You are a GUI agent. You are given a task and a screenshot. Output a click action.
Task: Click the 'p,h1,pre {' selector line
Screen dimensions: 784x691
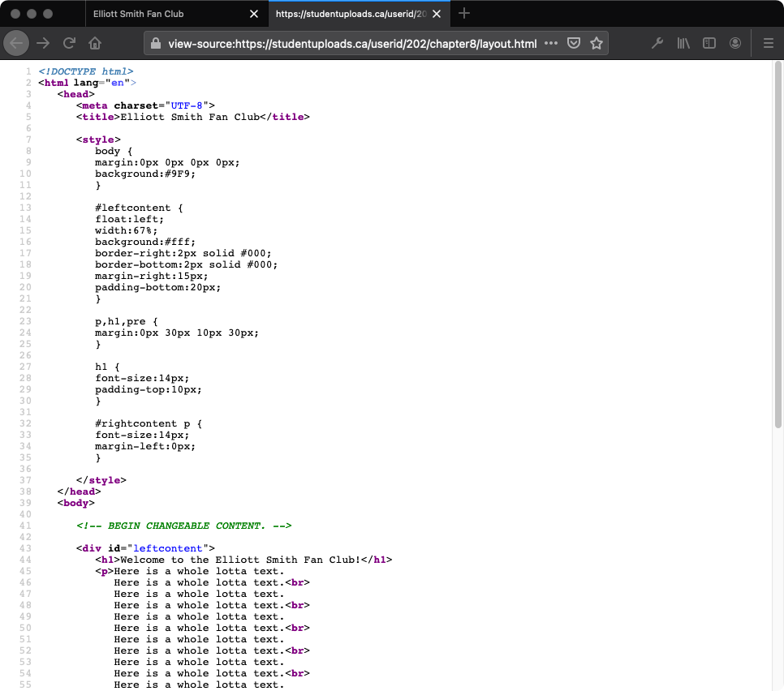126,321
